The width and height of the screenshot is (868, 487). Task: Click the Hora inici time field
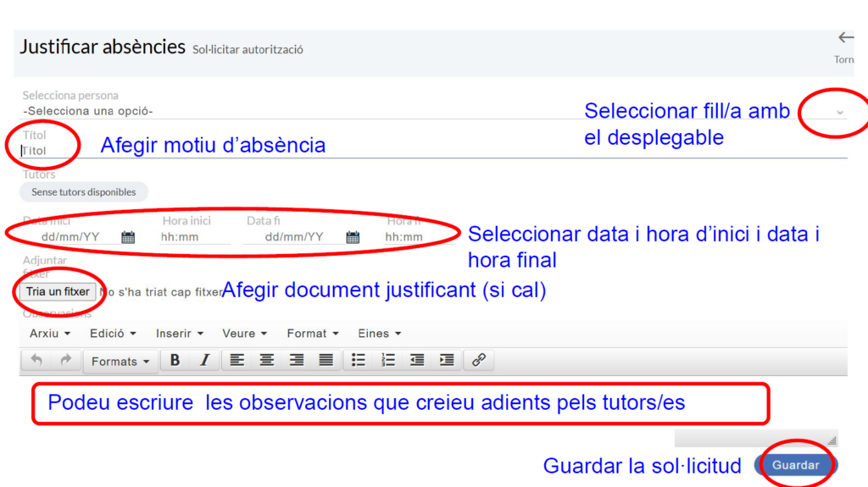coord(194,237)
